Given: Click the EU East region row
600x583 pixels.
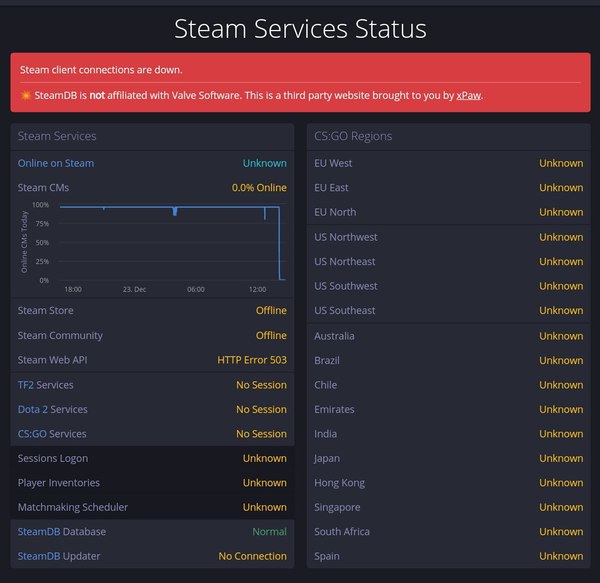Looking at the screenshot, I should 448,188.
